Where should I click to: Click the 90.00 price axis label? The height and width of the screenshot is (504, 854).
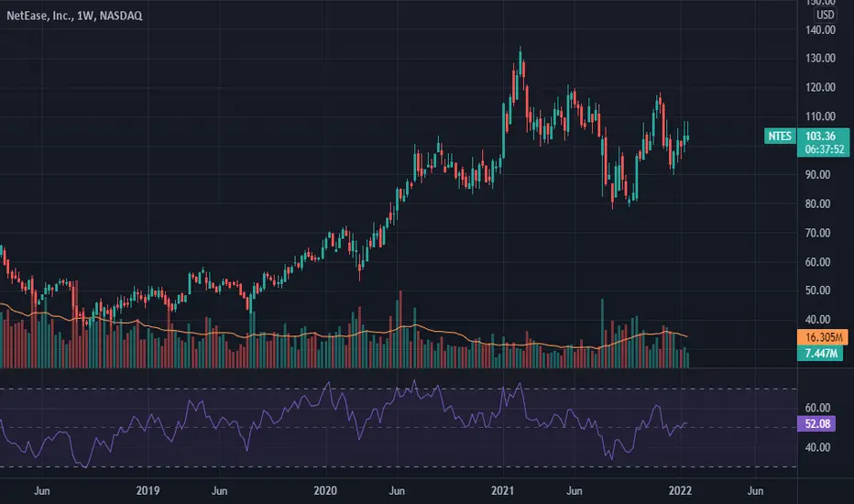point(817,175)
